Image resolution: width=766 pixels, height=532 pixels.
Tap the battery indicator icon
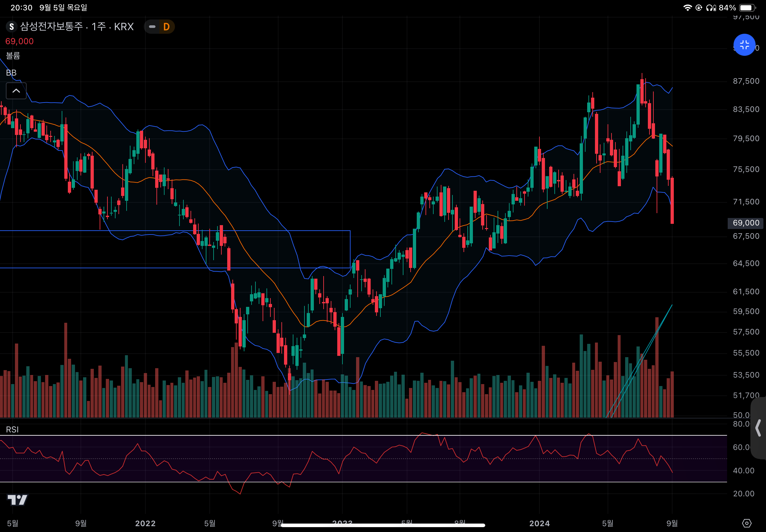tap(747, 8)
